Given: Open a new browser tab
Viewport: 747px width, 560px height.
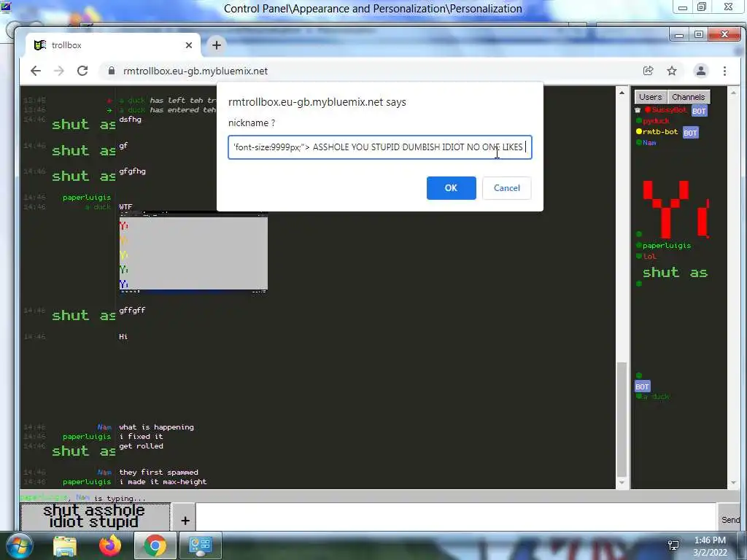Looking at the screenshot, I should click(216, 45).
